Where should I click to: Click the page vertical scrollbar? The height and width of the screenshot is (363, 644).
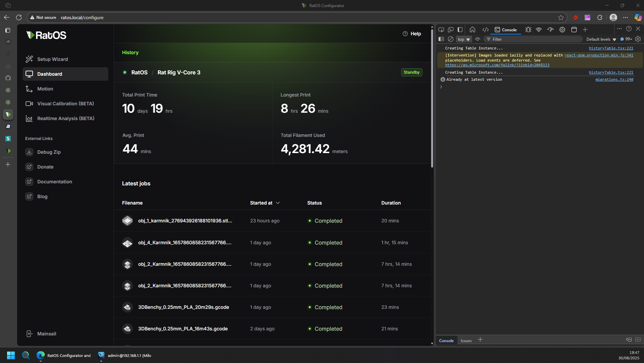[x=432, y=98]
